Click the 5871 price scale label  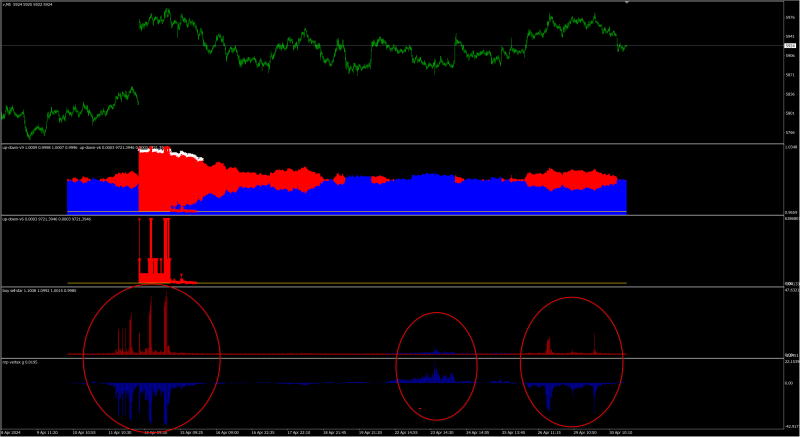(x=790, y=75)
